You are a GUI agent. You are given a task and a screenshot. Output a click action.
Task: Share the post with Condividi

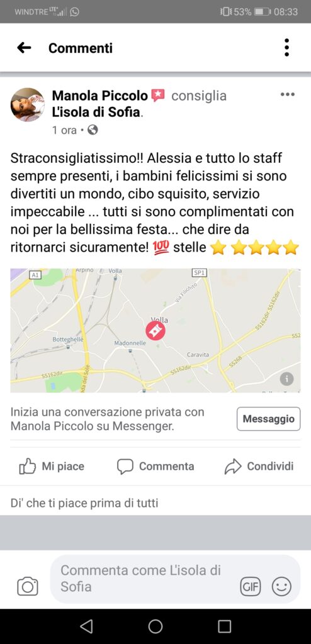[x=259, y=466]
